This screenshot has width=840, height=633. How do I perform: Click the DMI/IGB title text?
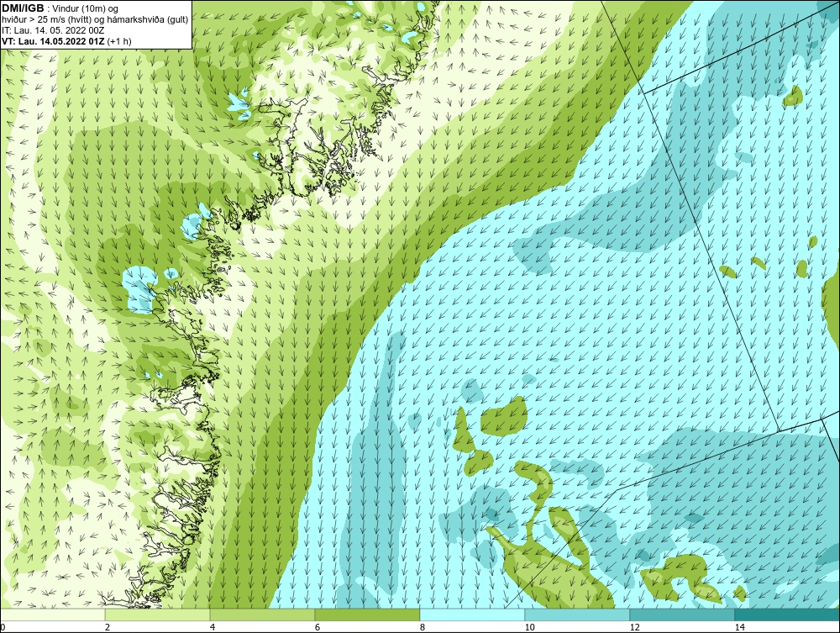click(23, 8)
